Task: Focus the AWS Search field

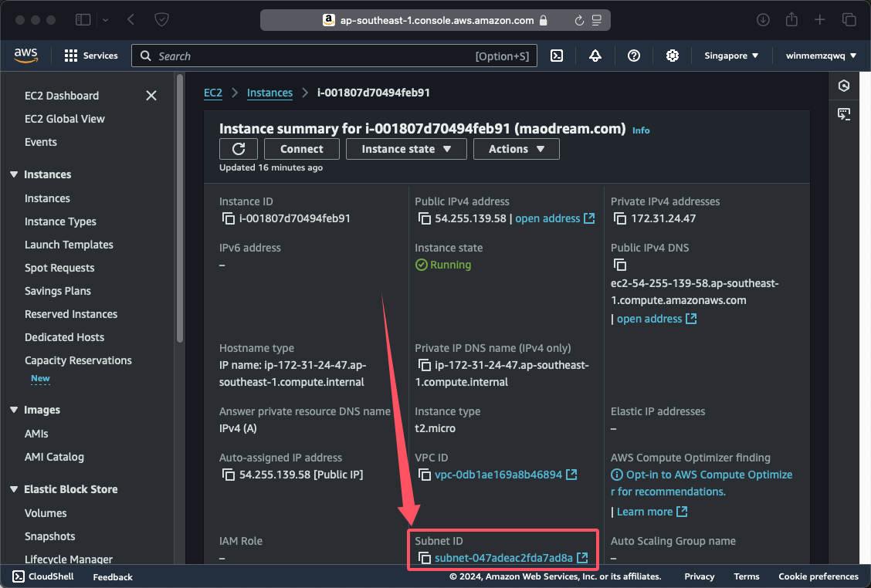Action: tap(334, 56)
